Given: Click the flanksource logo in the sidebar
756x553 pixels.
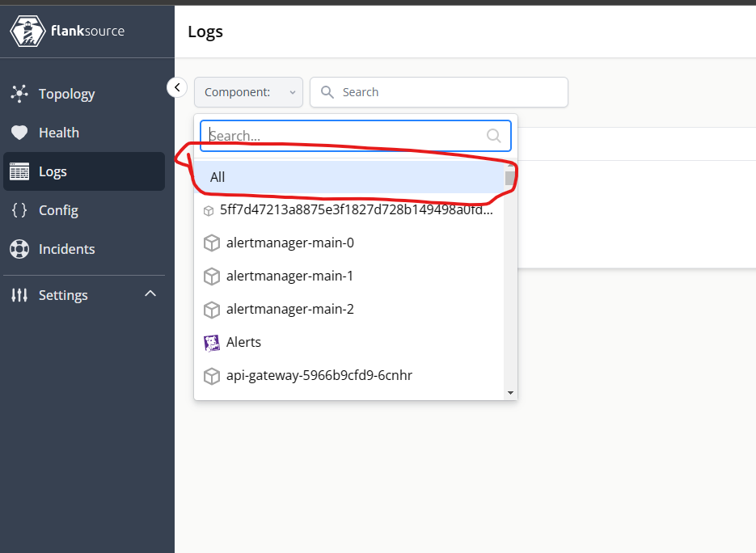Looking at the screenshot, I should 27,31.
